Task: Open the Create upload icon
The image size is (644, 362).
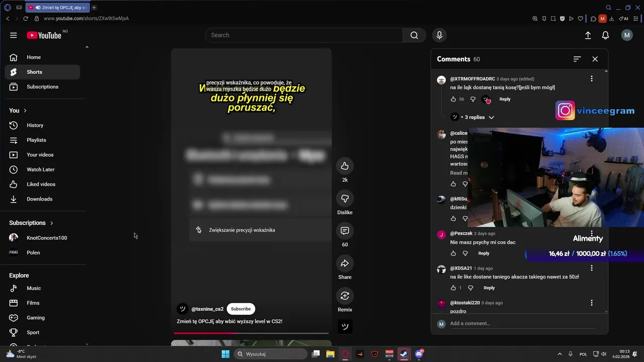Action: click(588, 35)
